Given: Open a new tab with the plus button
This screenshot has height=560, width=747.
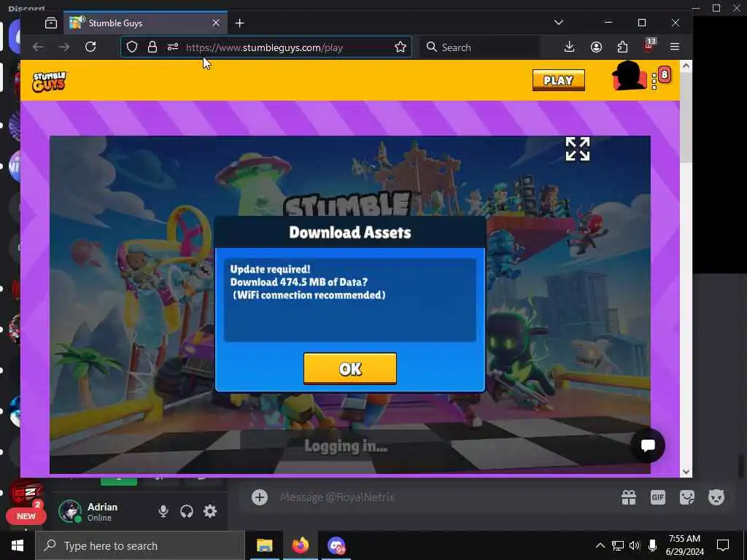Looking at the screenshot, I should pos(239,23).
